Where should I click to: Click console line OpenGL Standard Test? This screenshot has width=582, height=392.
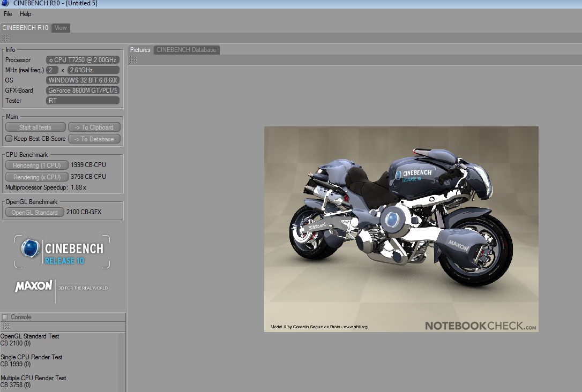tap(29, 336)
